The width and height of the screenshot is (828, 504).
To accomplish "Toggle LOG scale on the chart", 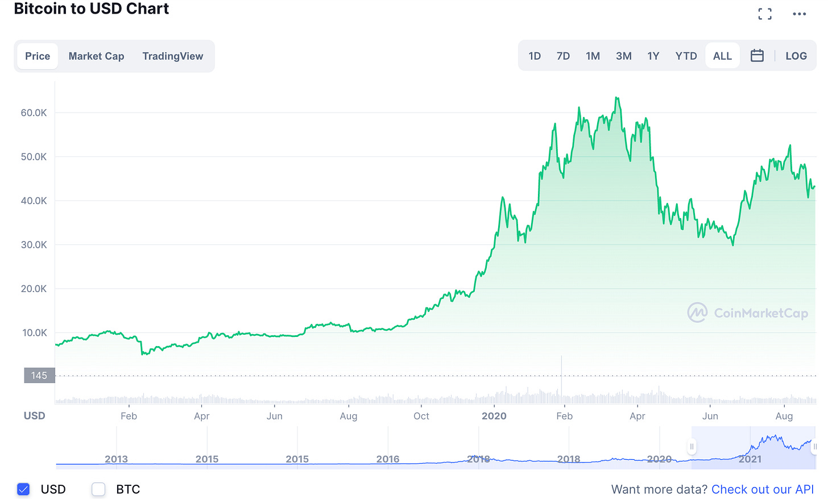I will coord(796,56).
